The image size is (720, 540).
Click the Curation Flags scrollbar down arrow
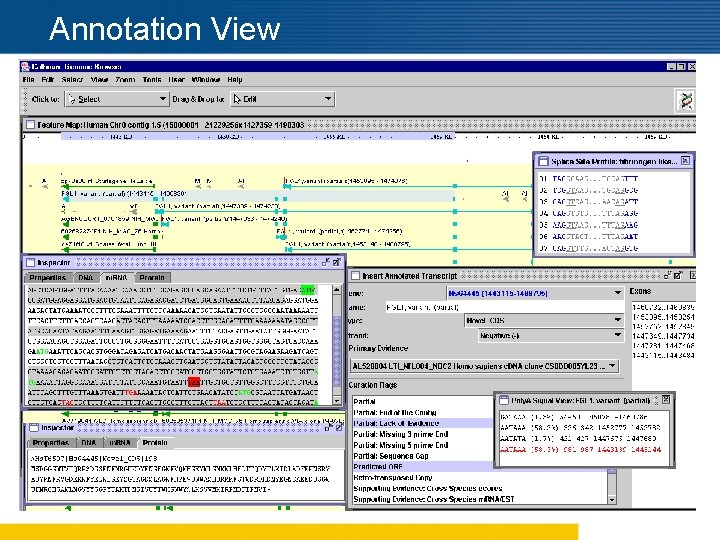[x=612, y=500]
